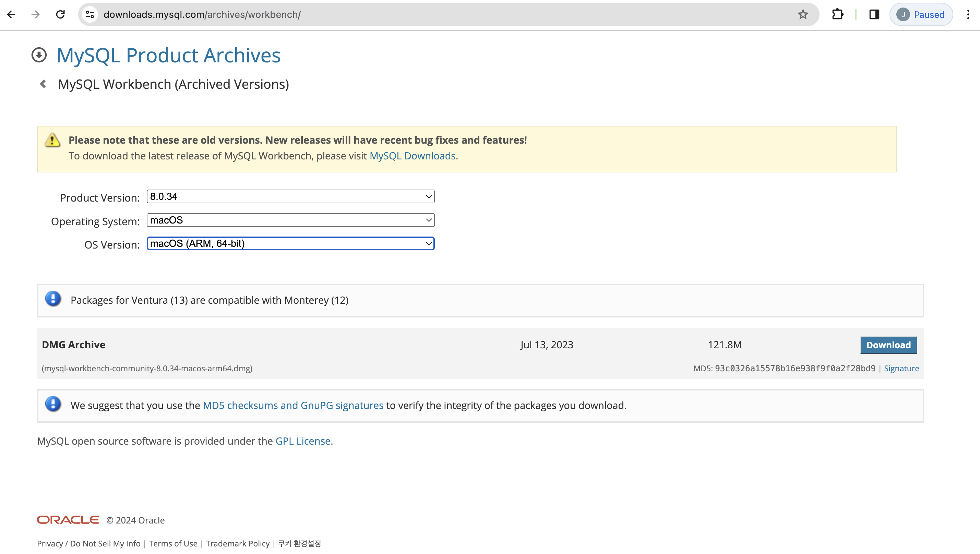Viewport: 980px width, 554px height.
Task: Open the Paused profile button
Action: 921,14
